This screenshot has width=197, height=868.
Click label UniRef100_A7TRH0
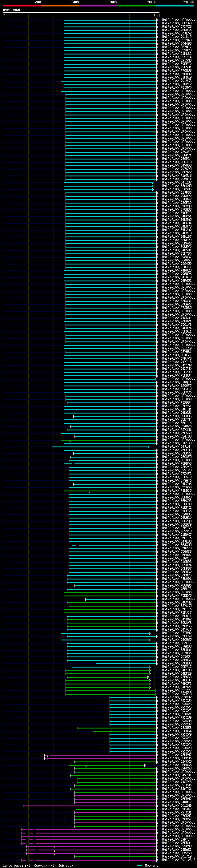coord(176,633)
